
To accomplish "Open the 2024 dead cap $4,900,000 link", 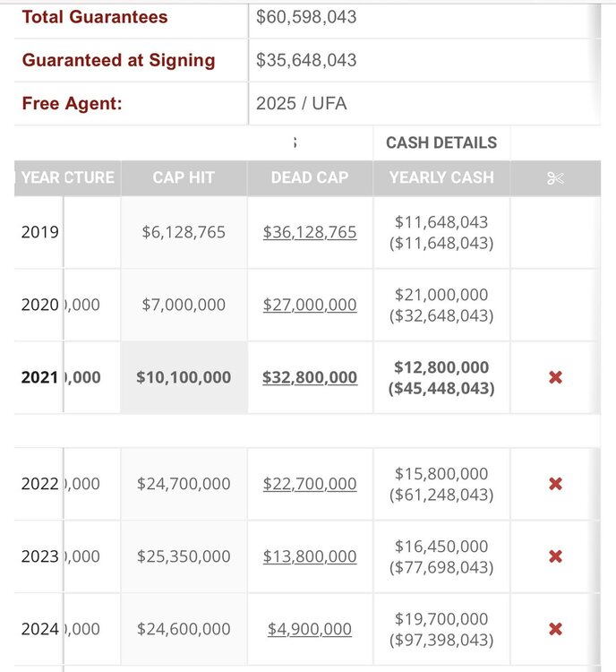I will coord(310,629).
